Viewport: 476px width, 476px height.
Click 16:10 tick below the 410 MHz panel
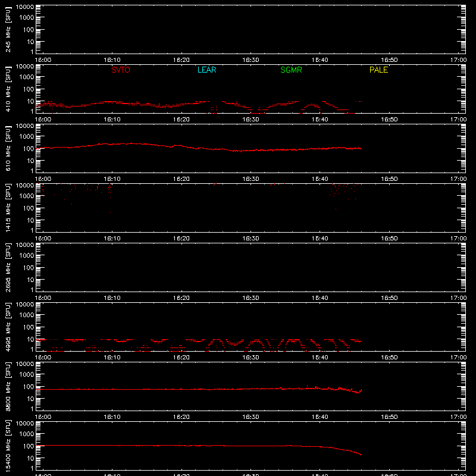(x=112, y=120)
